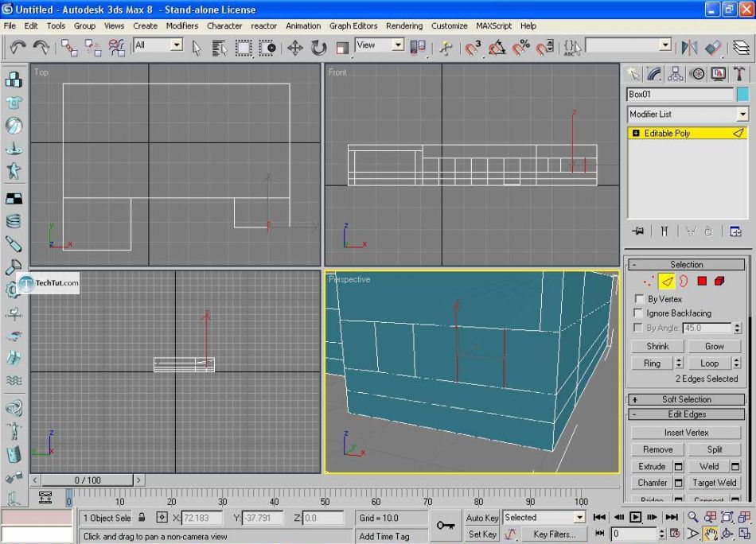Toggle the Angle Snap icon
The image size is (756, 544).
tap(497, 48)
